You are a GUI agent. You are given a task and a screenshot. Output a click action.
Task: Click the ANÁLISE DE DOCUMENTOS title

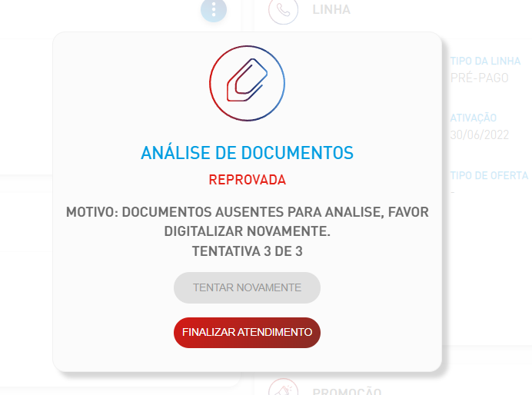coord(247,153)
